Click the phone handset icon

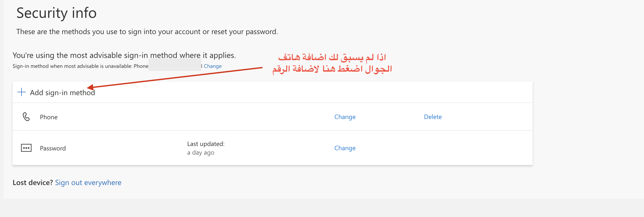26,117
